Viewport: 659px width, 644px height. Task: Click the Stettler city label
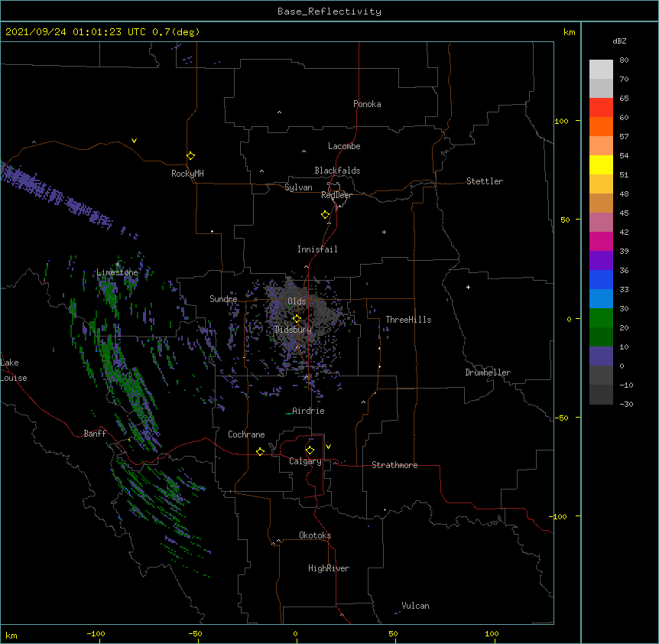(485, 181)
